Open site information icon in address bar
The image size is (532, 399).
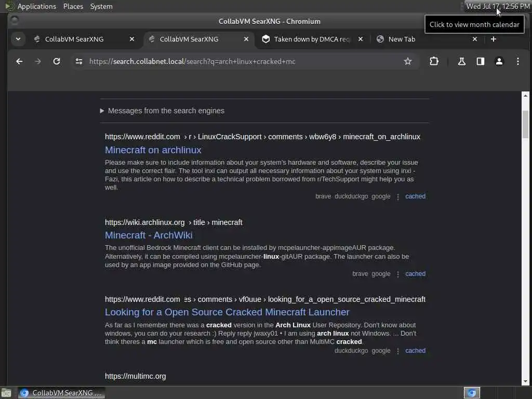pyautogui.click(x=79, y=61)
